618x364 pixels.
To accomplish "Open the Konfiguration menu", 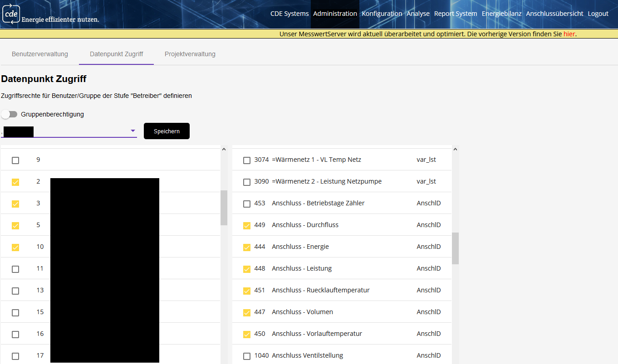I will pos(382,14).
